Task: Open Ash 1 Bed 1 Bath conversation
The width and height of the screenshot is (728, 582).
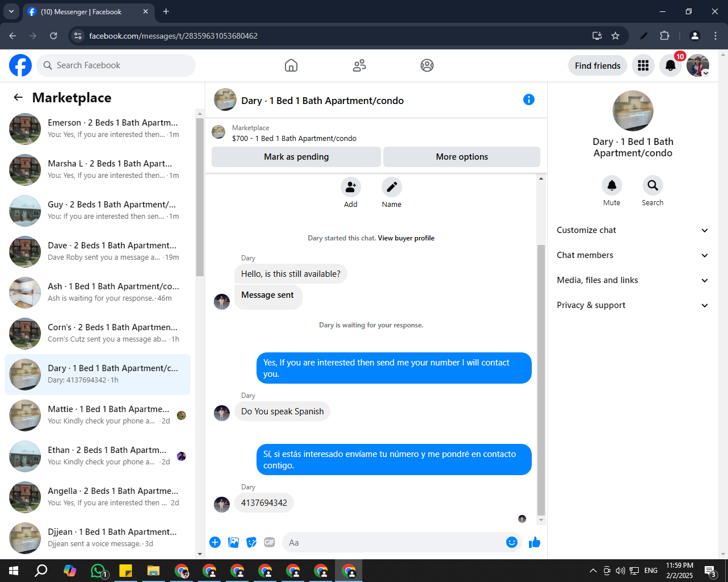Action: coord(97,293)
